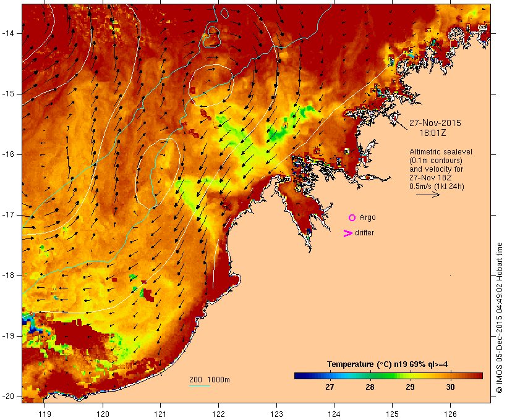The width and height of the screenshot is (507, 420).
Task: Click the temperature colorbar near 27
Action: [330, 376]
